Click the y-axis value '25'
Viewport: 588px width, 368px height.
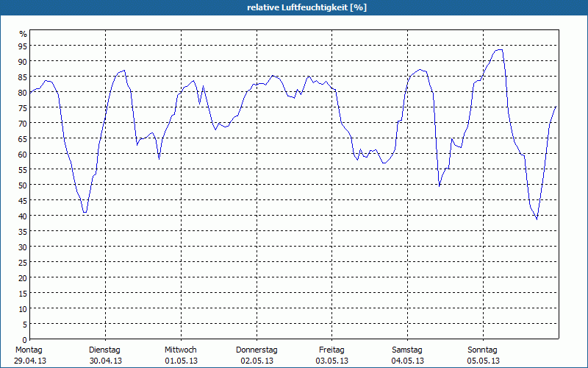(23, 263)
